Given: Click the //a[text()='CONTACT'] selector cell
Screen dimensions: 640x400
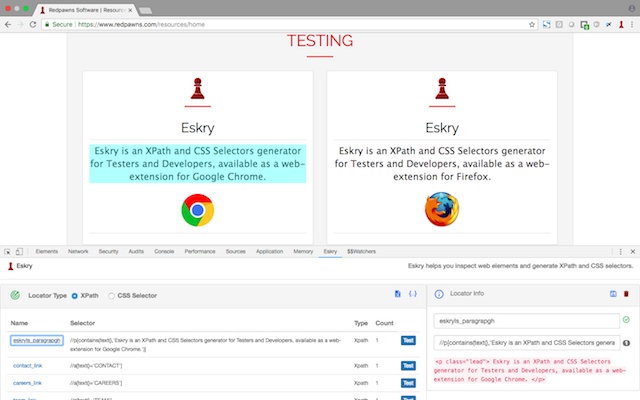Looking at the screenshot, I should (96, 366).
